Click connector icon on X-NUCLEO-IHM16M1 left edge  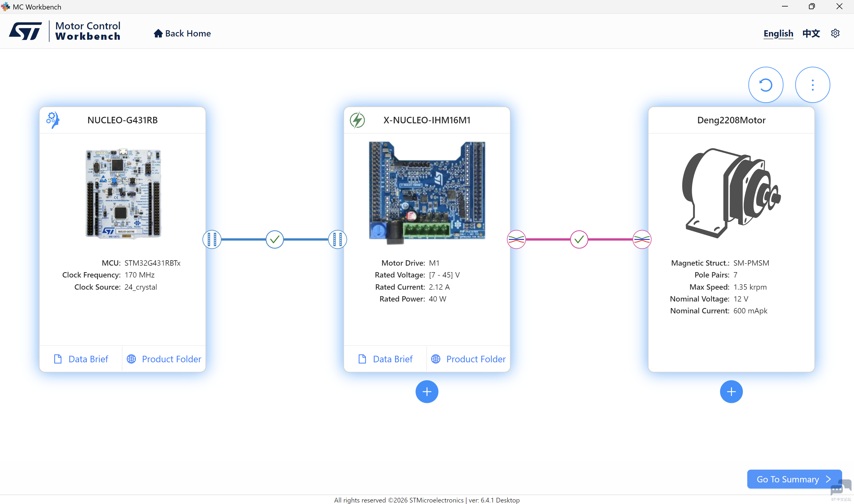(x=338, y=240)
